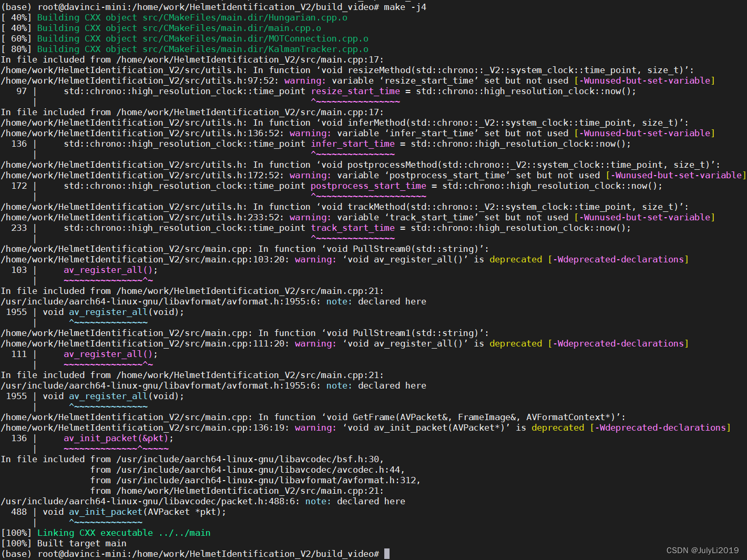Click the highlighted 'postprocess_start_time' variable
This screenshot has width=747, height=560.
tap(369, 186)
